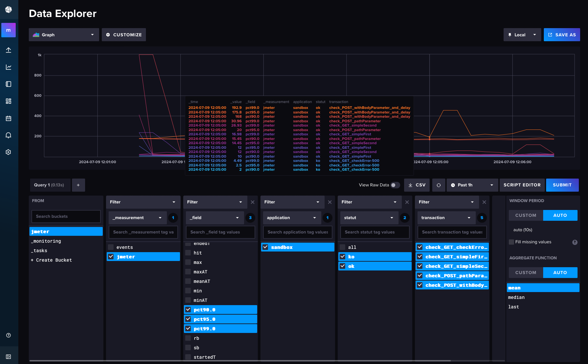Select the _tasks bucket

pyautogui.click(x=66, y=251)
